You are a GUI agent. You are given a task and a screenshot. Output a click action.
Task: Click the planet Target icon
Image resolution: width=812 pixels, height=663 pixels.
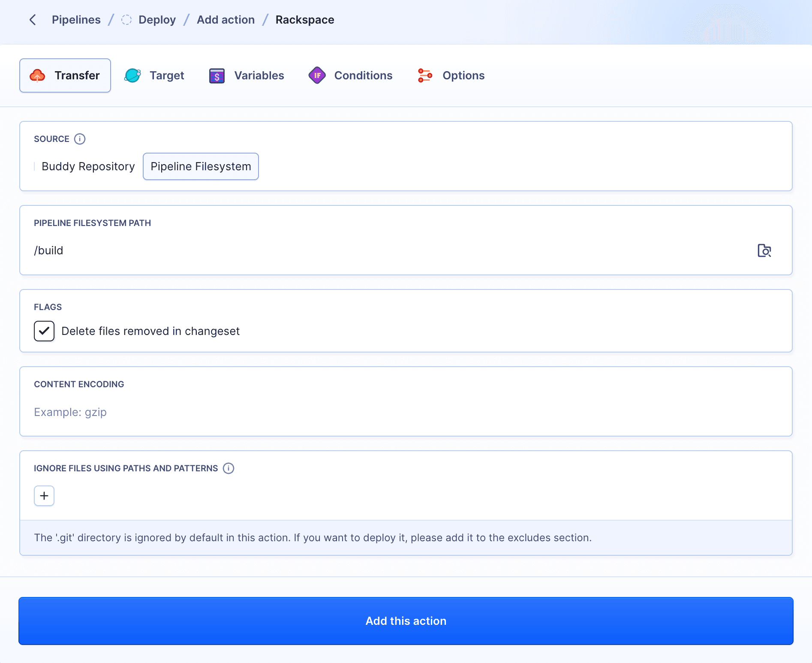[x=132, y=75]
